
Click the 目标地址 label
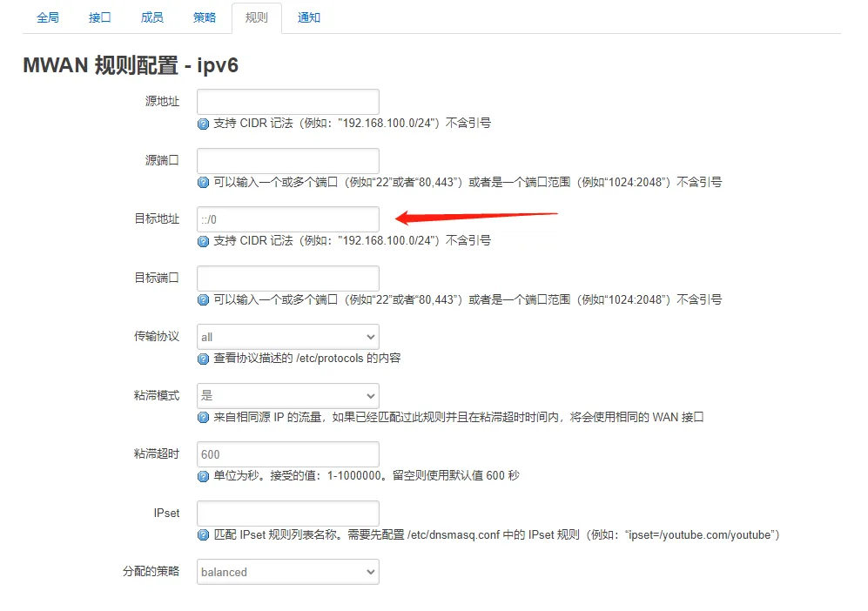pyautogui.click(x=158, y=218)
